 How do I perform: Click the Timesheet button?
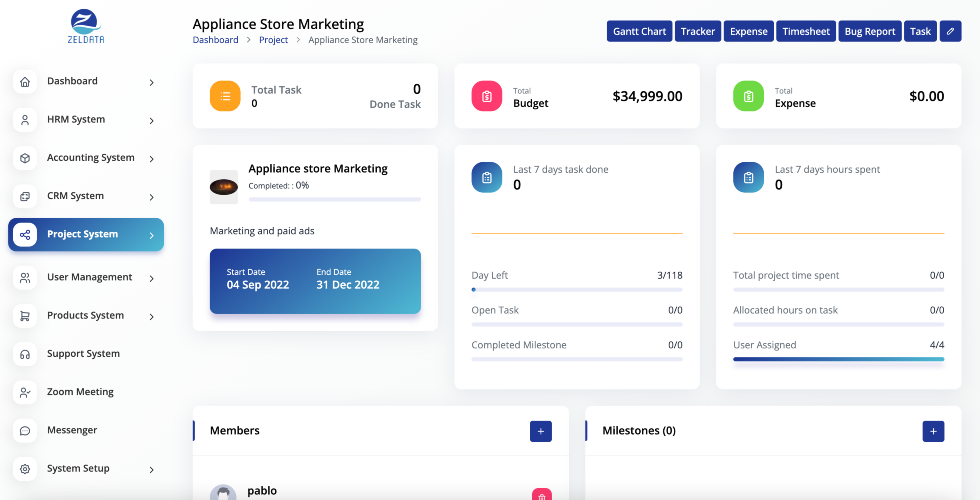click(806, 31)
